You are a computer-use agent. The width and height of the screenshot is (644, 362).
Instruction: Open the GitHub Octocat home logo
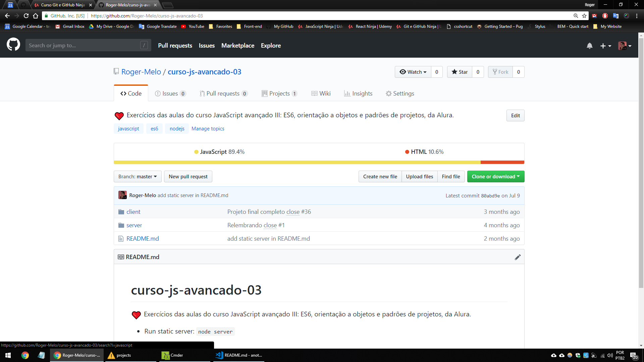[13, 45]
